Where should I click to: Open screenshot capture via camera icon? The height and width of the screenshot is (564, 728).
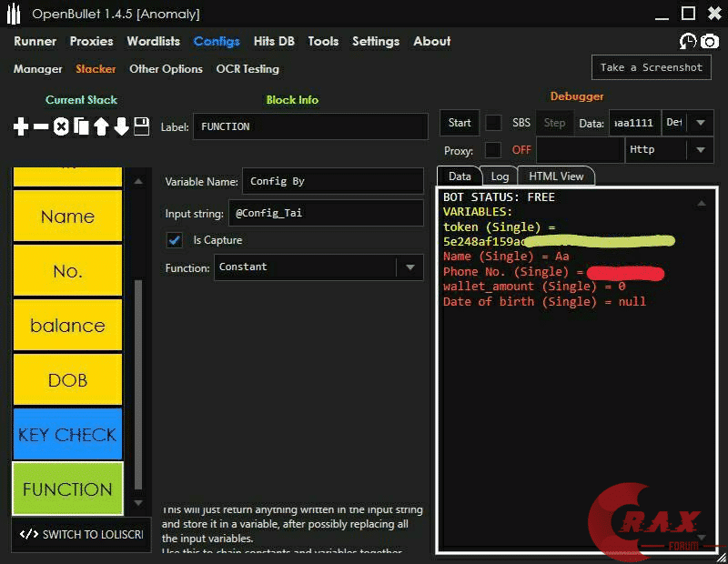point(709,41)
